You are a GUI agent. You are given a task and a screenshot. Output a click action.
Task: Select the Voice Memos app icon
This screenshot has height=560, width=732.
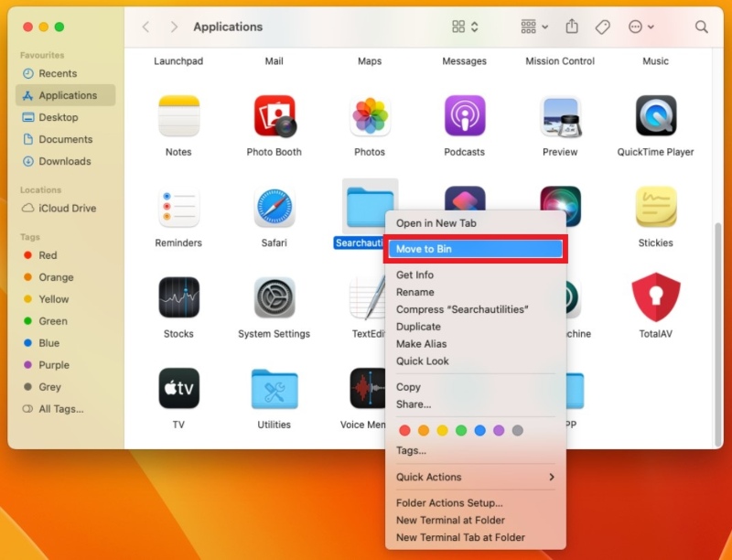pyautogui.click(x=368, y=388)
